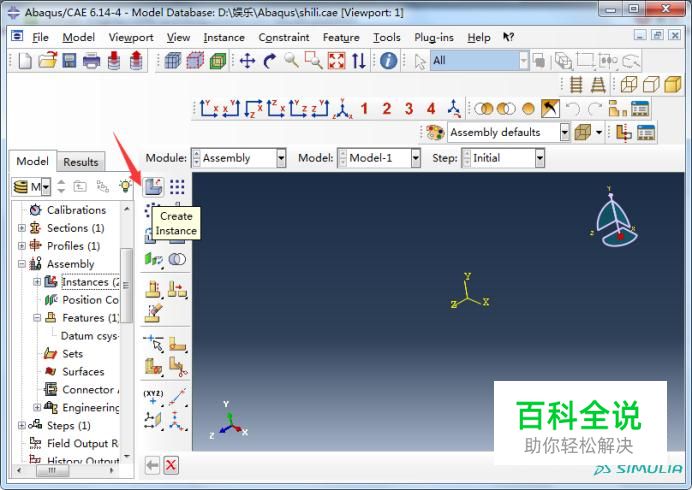
Task: Click the Print icon
Action: pyautogui.click(x=91, y=60)
